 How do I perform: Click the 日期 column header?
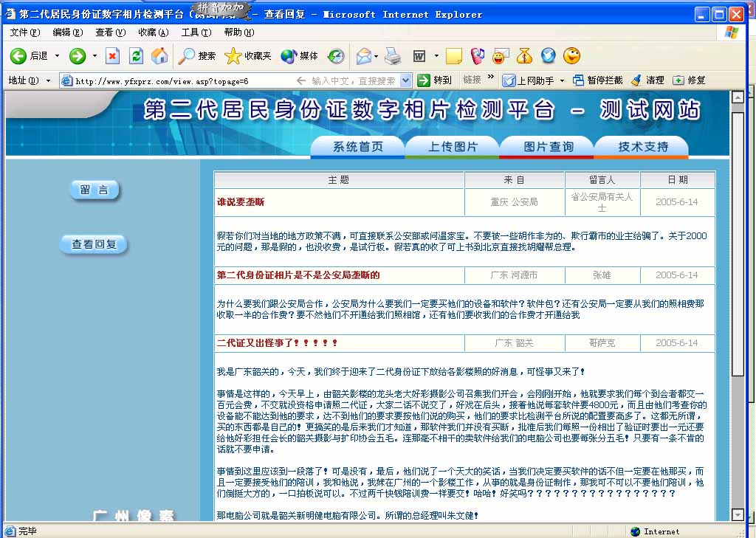coord(678,180)
